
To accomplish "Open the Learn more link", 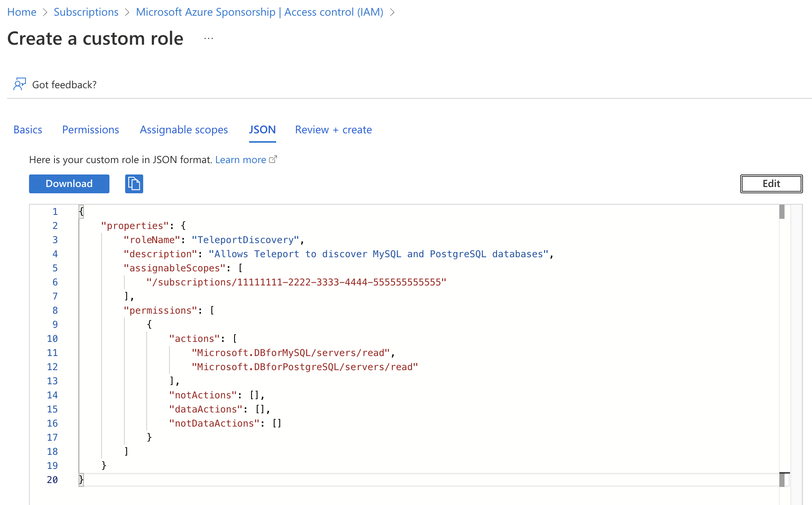I will [240, 159].
